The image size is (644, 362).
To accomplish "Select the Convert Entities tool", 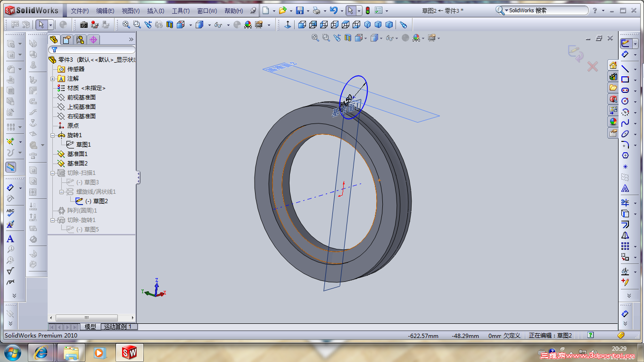I will point(625,214).
